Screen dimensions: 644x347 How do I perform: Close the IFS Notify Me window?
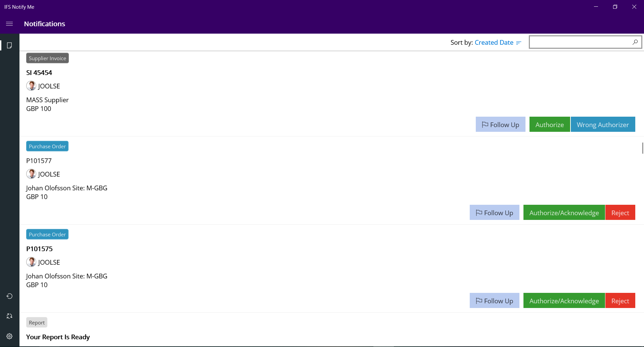coord(634,7)
